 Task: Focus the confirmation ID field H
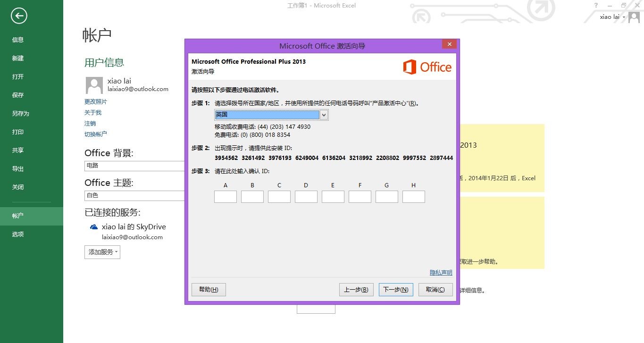(x=414, y=197)
